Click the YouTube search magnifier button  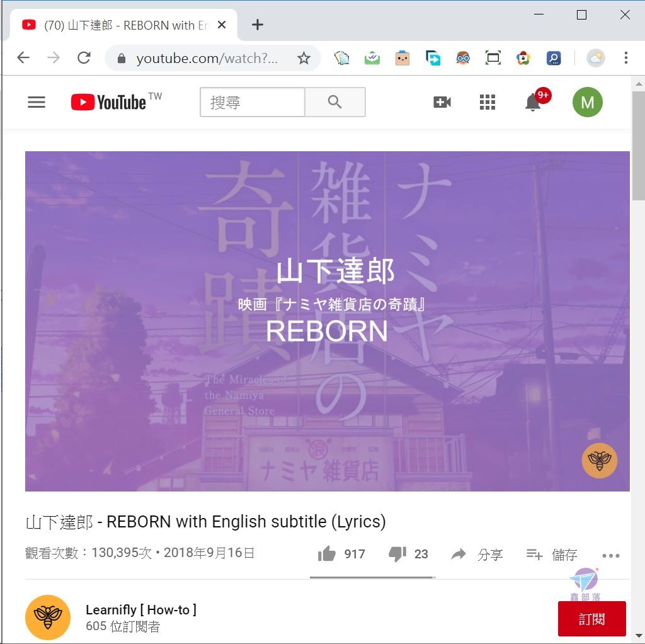pos(335,102)
